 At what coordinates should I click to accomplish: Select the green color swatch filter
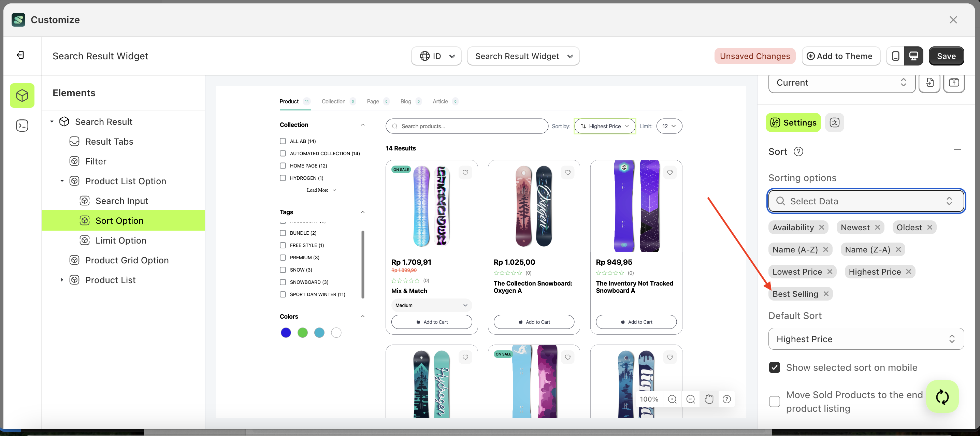(302, 332)
